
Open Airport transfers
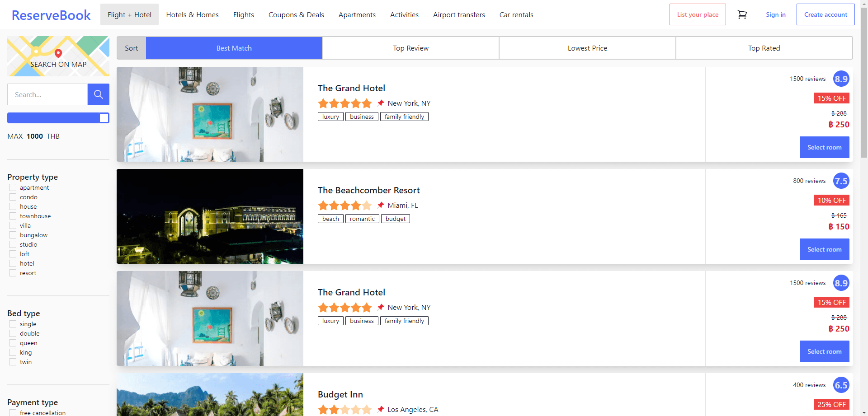(x=459, y=14)
